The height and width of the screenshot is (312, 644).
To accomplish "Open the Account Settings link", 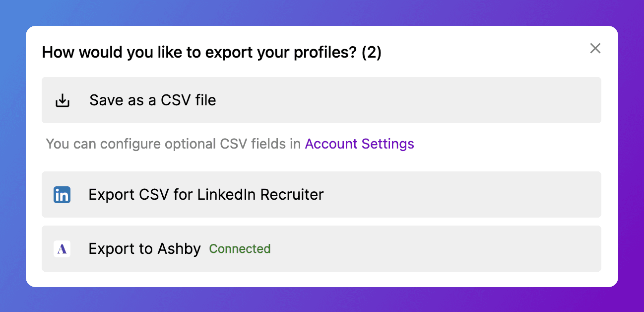I will 359,144.
